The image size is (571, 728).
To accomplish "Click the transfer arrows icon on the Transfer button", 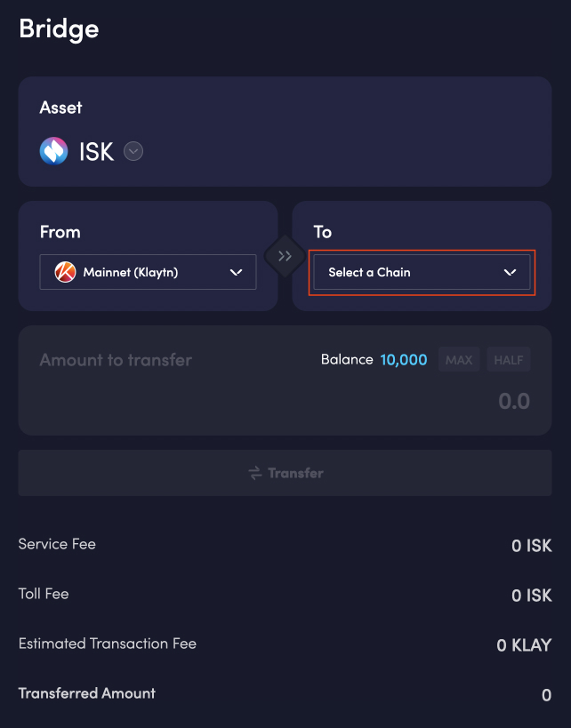I will click(x=255, y=473).
